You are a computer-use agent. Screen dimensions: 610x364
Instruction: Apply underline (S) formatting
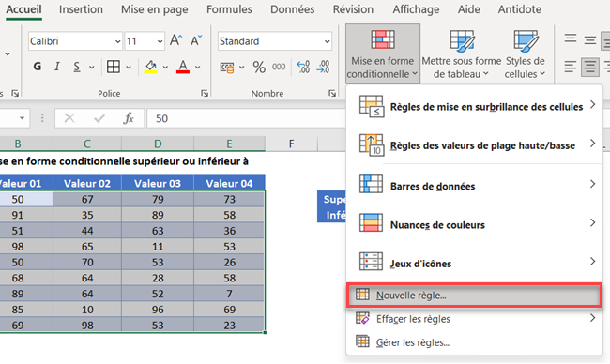click(x=77, y=67)
